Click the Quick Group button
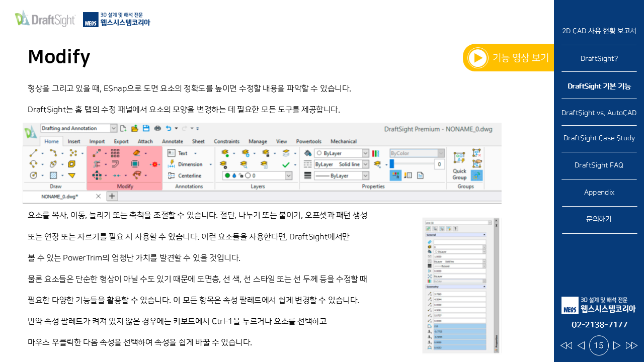This screenshot has height=362, width=644. 459,166
